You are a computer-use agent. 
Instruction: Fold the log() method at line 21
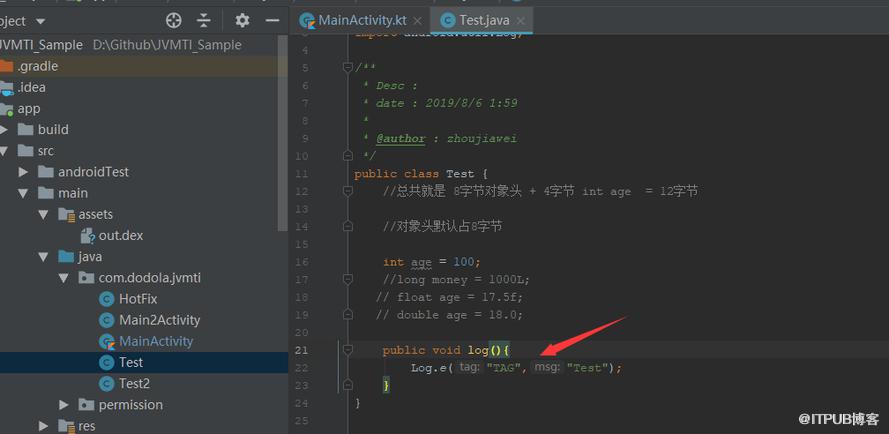(348, 350)
